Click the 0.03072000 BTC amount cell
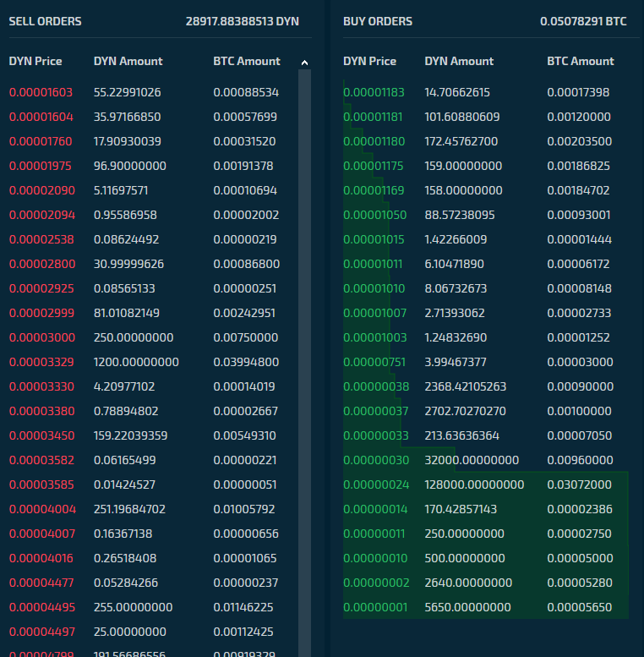Viewport: 644px width, 657px height. coord(580,485)
